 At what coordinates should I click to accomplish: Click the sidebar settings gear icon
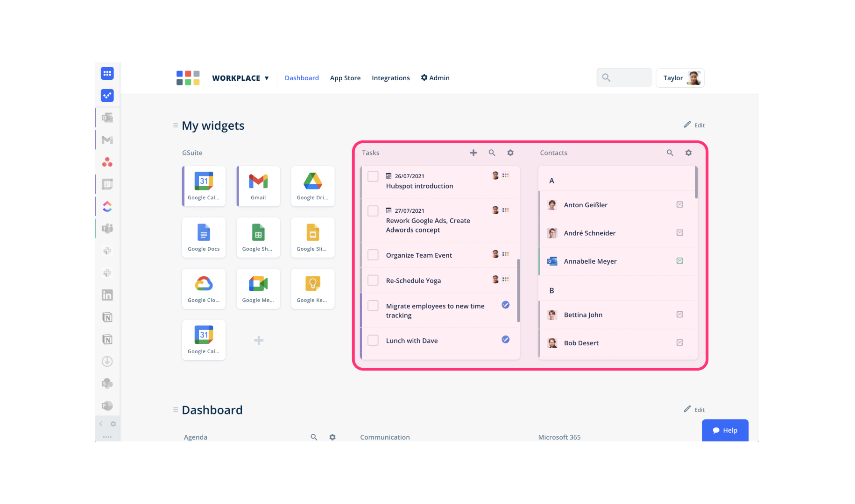(x=113, y=424)
